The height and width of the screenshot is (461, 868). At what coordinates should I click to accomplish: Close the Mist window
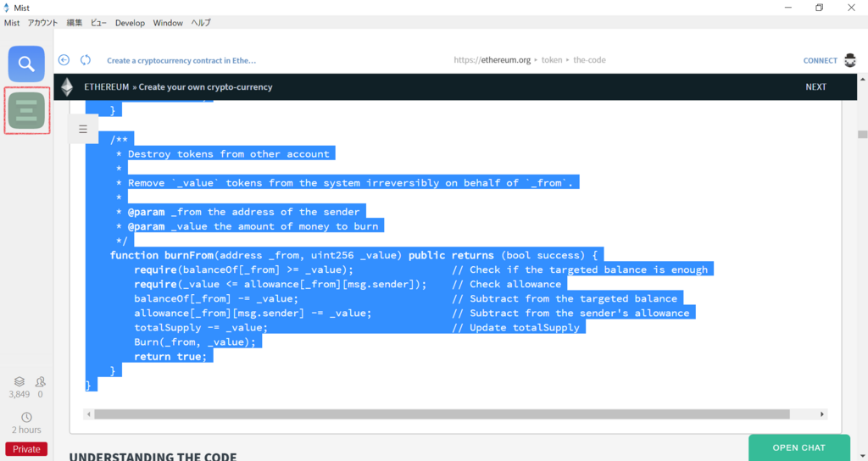pyautogui.click(x=851, y=8)
